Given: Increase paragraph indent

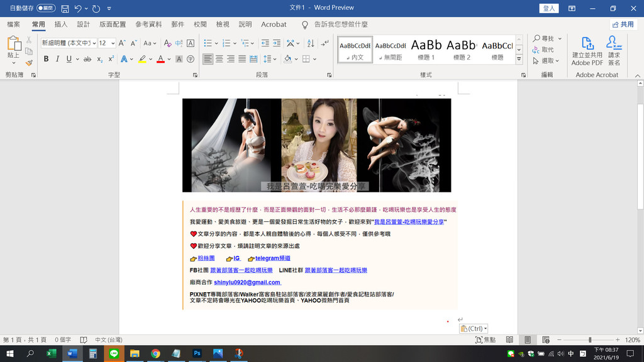Looking at the screenshot, I should [277, 43].
